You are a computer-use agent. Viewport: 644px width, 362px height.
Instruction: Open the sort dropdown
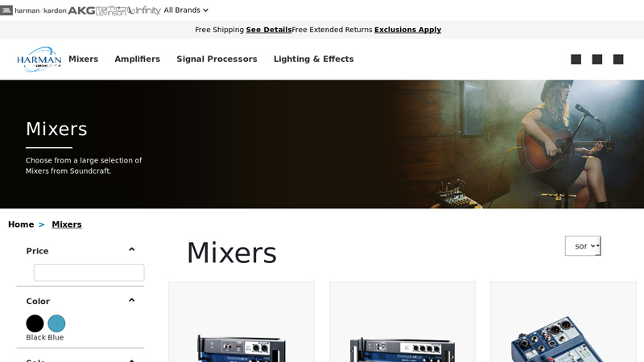(x=583, y=246)
